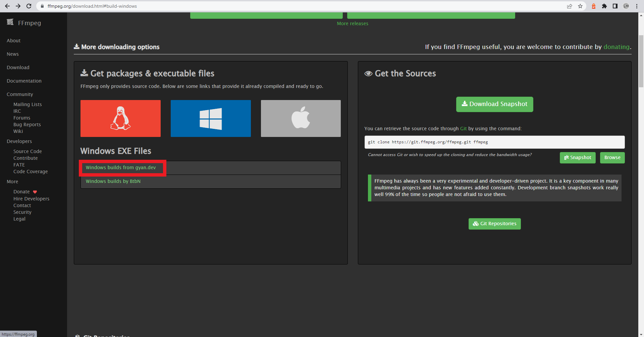The height and width of the screenshot is (337, 644).
Task: Click the Linux penguin packages tile
Action: point(120,118)
